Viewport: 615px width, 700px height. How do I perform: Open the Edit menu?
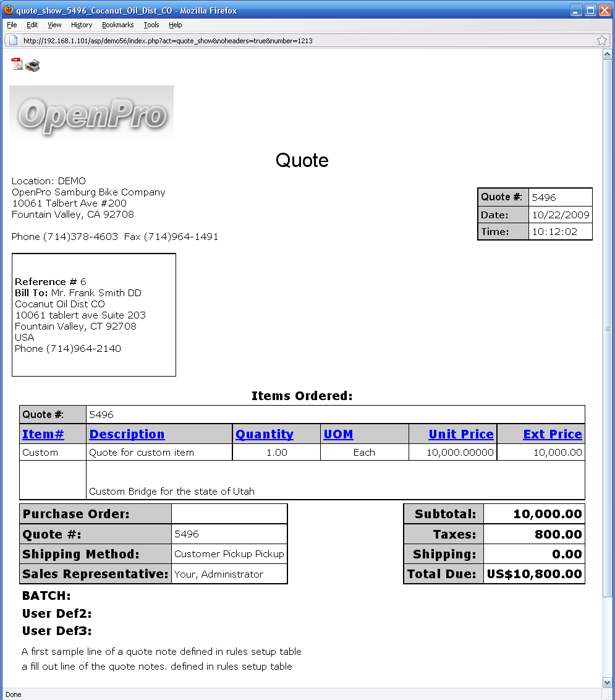coord(32,25)
